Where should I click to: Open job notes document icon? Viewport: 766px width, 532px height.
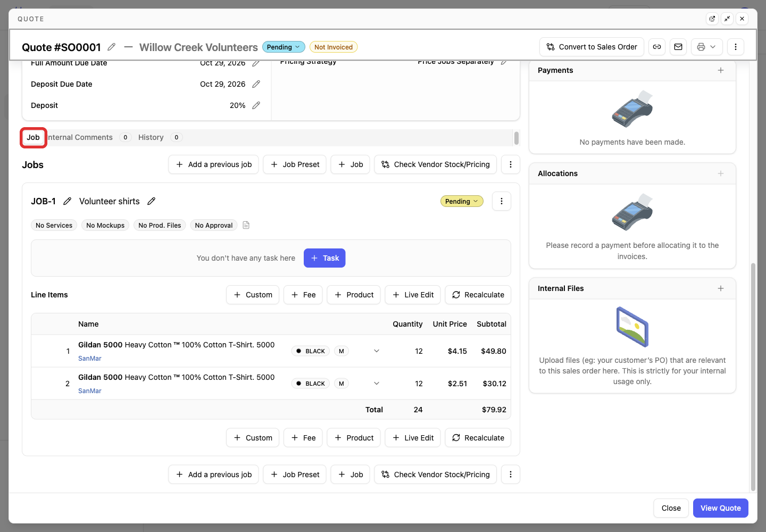[246, 225]
